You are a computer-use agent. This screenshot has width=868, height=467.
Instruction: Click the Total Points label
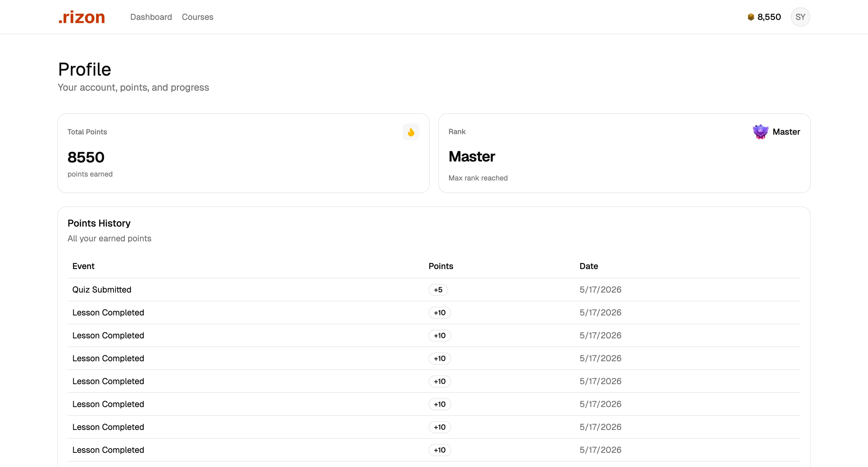point(87,132)
